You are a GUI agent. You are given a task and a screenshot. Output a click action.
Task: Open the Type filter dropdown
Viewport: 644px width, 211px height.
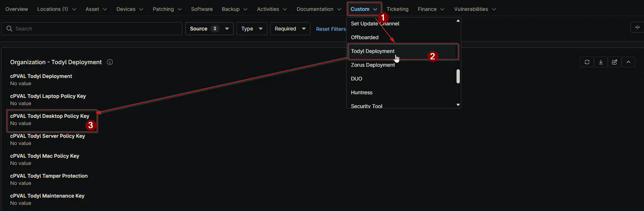pos(252,29)
